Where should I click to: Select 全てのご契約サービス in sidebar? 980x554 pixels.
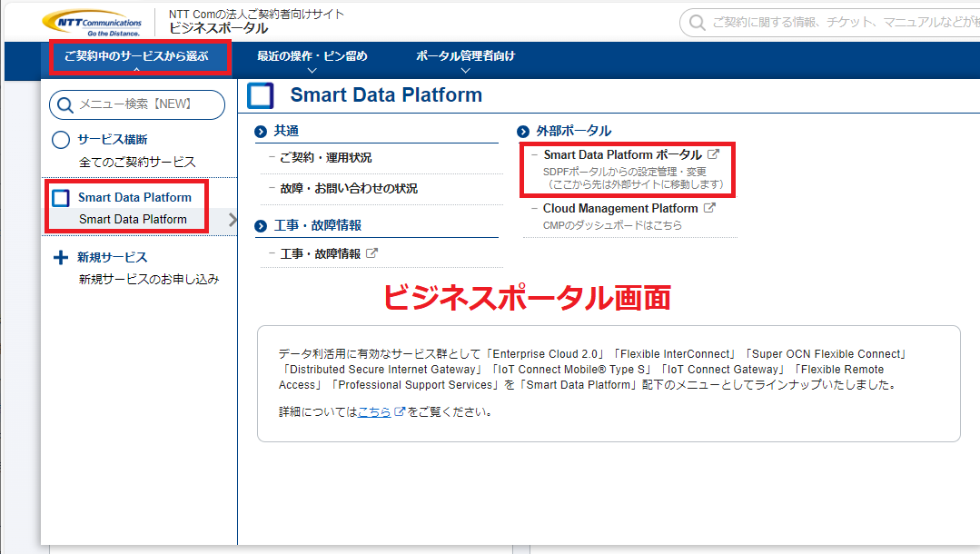point(137,162)
